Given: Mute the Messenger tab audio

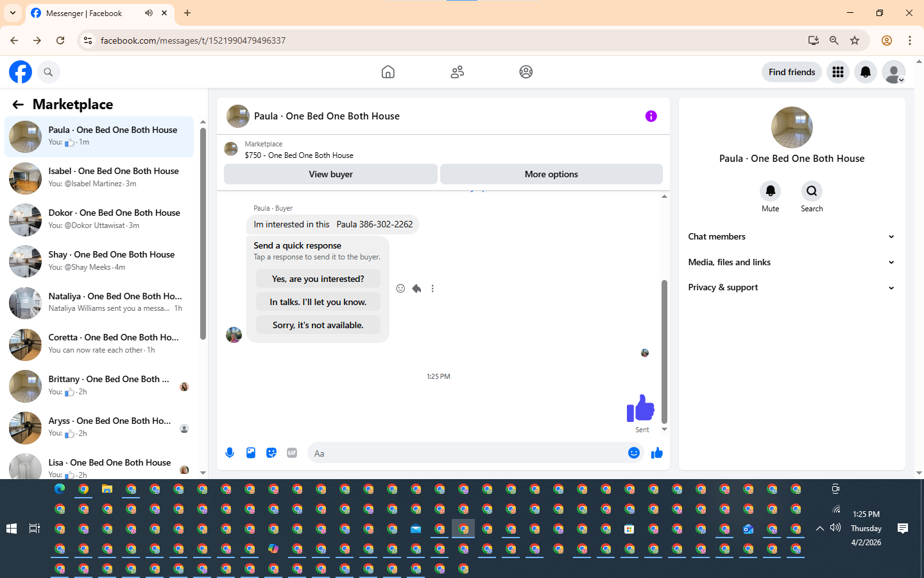Looking at the screenshot, I should pos(149,13).
